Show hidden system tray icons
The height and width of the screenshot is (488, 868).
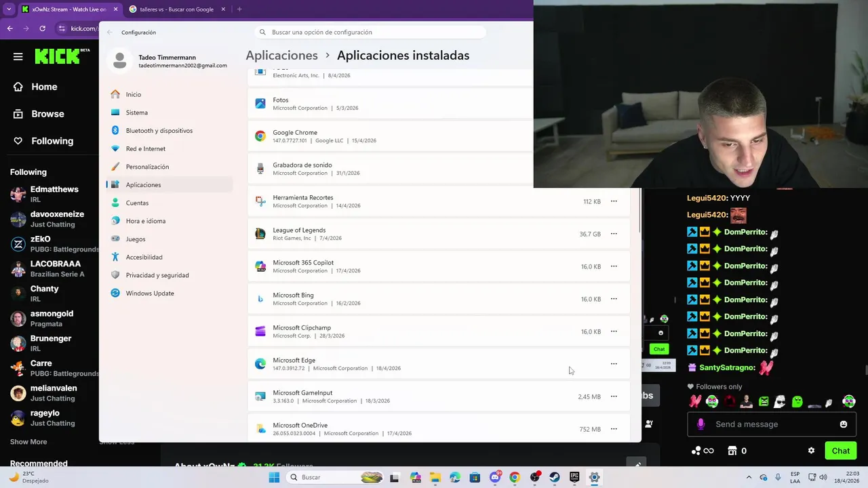[x=749, y=477]
